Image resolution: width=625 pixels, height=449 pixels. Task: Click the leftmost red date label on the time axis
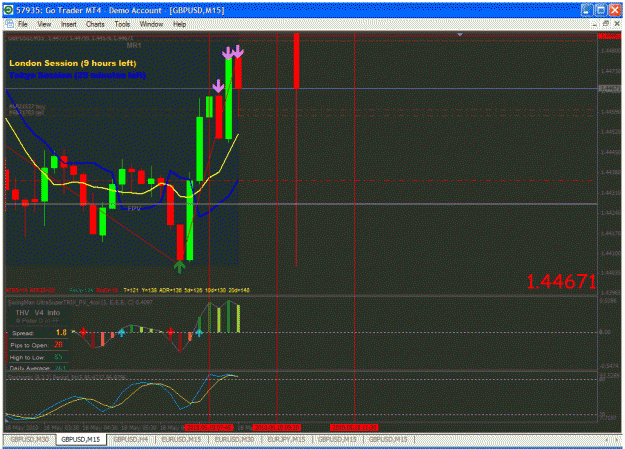(x=208, y=427)
